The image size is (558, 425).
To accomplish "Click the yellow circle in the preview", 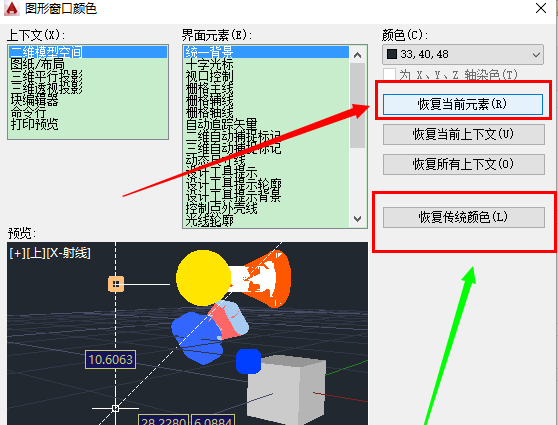I will click(203, 278).
